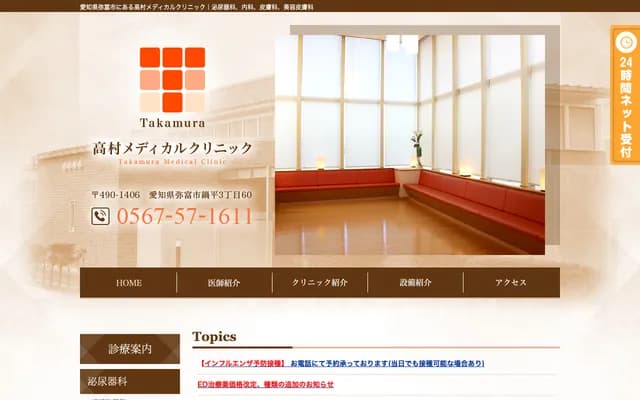This screenshot has height=400, width=640.
Task: Click the clock icon on the side banner
Action: [626, 42]
